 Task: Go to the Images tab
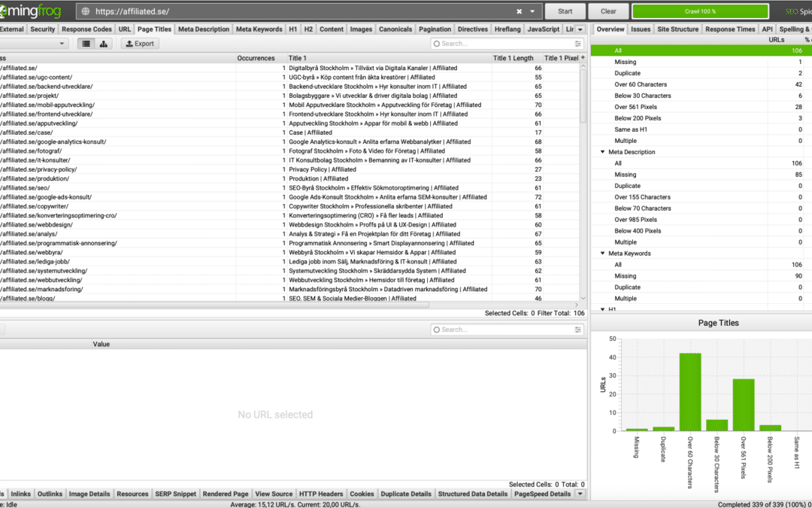pyautogui.click(x=361, y=29)
